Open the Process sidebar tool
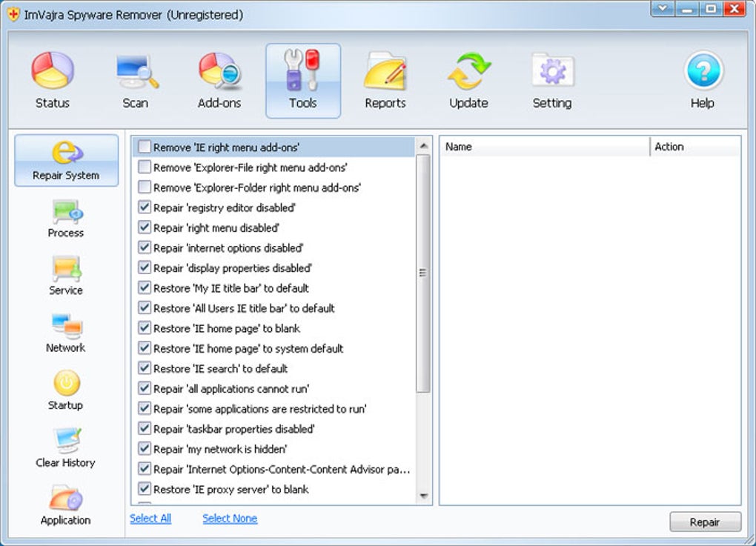This screenshot has height=546, width=756. point(66,219)
